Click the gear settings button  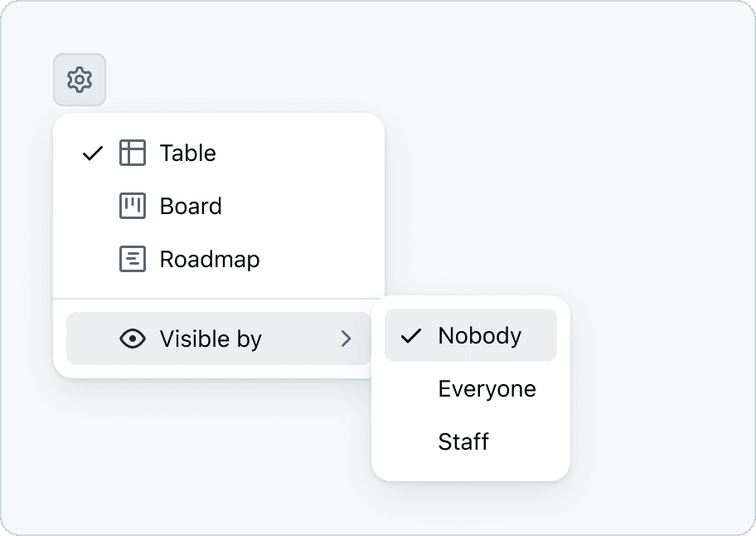[x=80, y=80]
